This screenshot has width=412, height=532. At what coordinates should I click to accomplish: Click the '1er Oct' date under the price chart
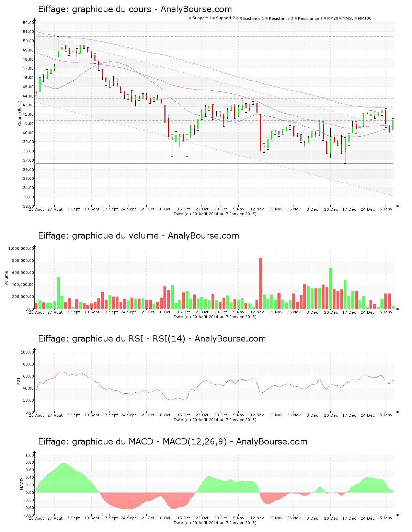point(147,209)
